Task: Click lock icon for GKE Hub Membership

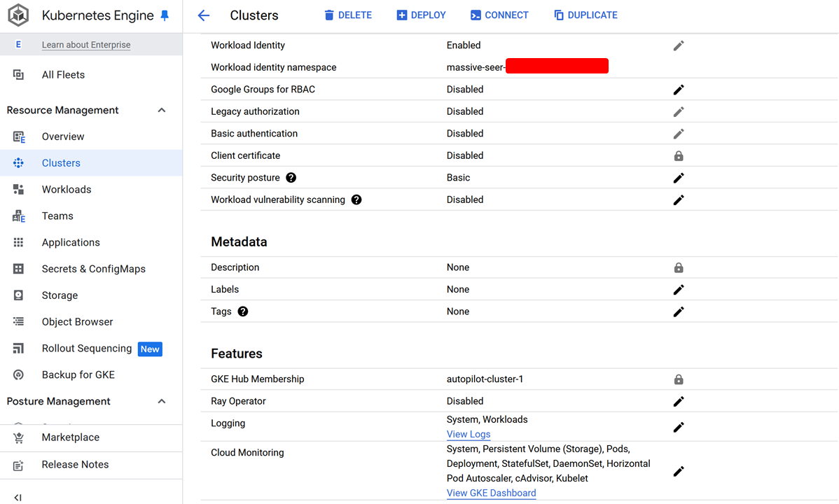Action: coord(679,379)
